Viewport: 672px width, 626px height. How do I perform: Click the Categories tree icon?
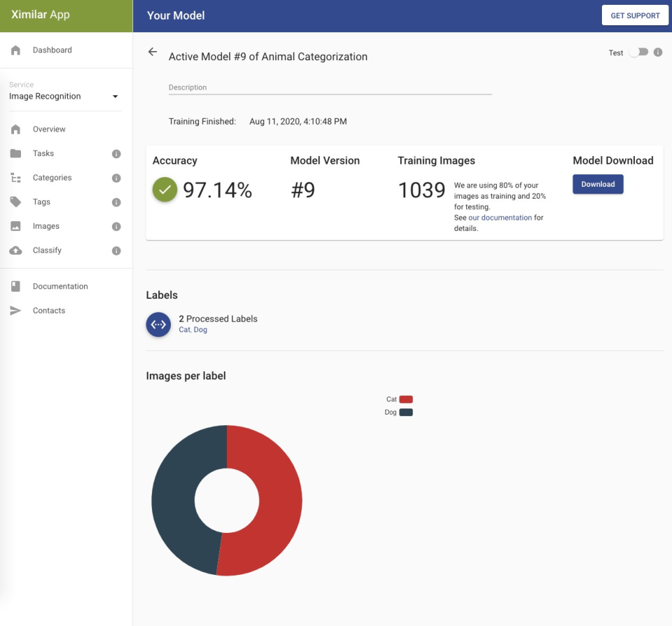click(x=15, y=178)
